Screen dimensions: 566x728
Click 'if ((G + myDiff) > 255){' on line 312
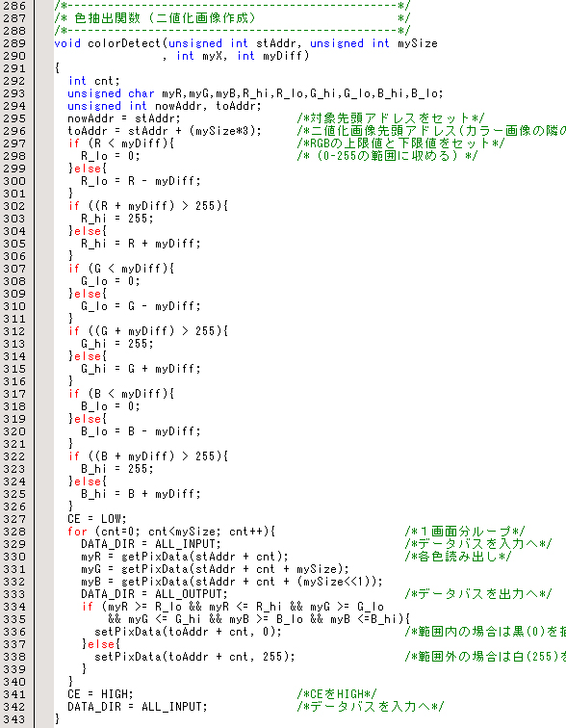(x=148, y=332)
